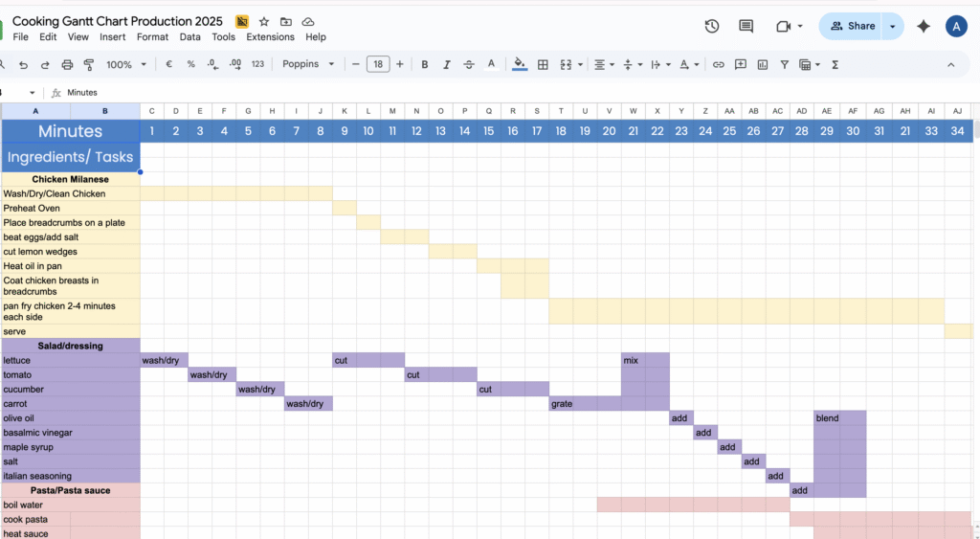Viewport: 980px width, 539px height.
Task: Open the comments panel icon
Action: (x=746, y=26)
